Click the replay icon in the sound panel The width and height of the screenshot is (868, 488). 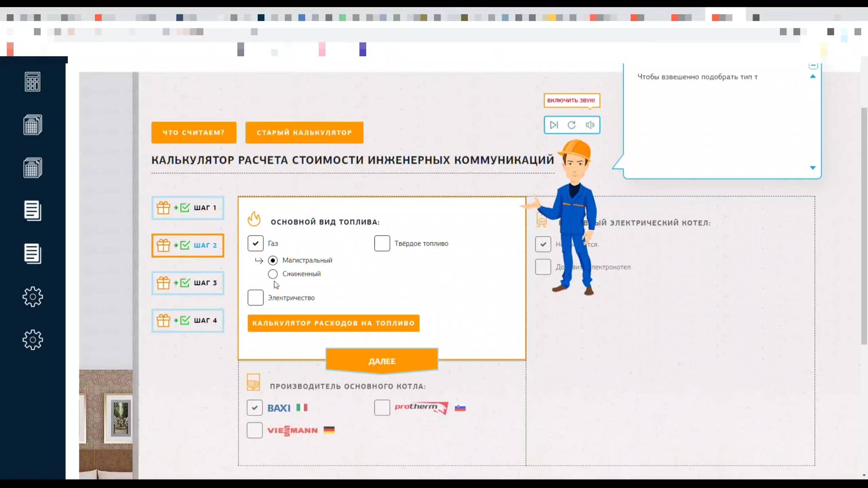click(x=572, y=125)
